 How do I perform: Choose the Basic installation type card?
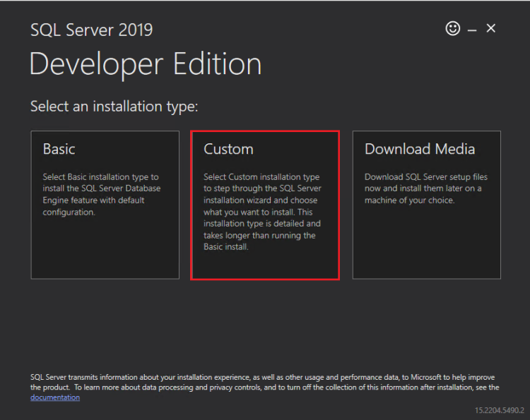tap(105, 205)
